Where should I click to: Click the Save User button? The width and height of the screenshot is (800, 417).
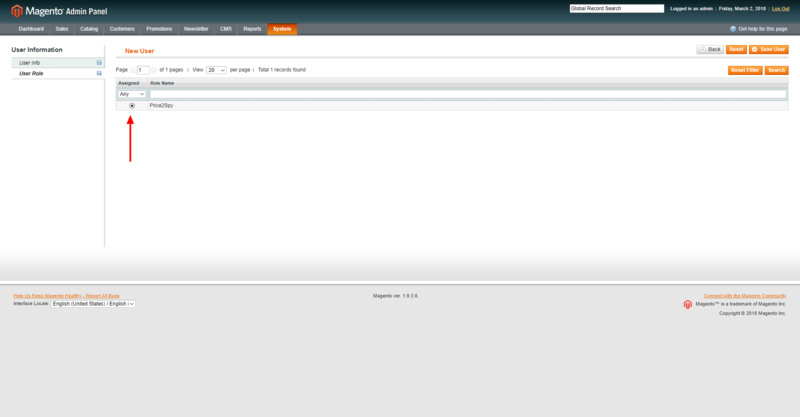pyautogui.click(x=768, y=50)
